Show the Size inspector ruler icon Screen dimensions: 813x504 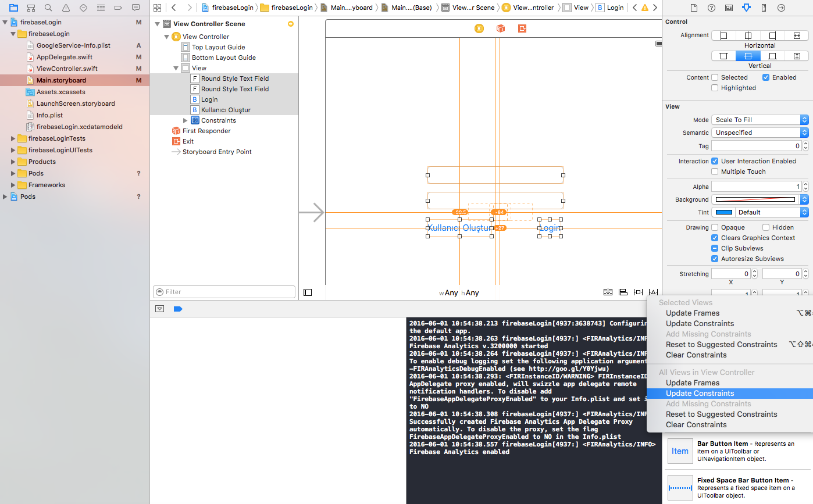(x=764, y=8)
